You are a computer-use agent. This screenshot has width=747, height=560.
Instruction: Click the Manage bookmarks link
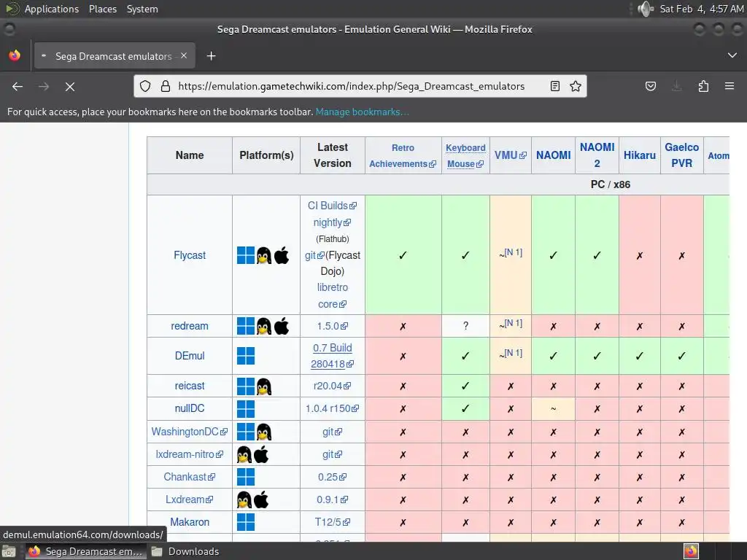click(362, 112)
